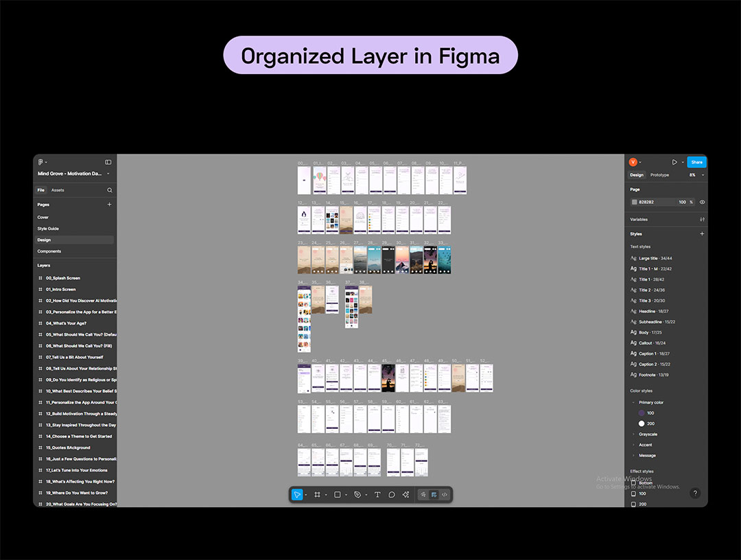Toggle the sidebar minimize UI icon

tap(108, 162)
